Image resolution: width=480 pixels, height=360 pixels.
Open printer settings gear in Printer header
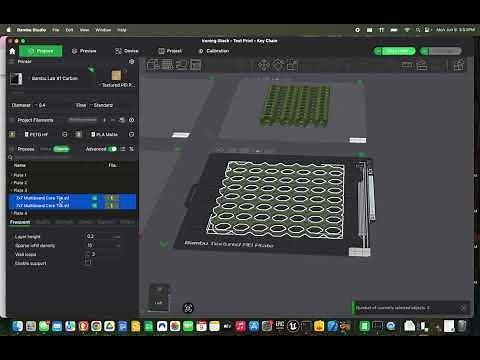point(132,62)
